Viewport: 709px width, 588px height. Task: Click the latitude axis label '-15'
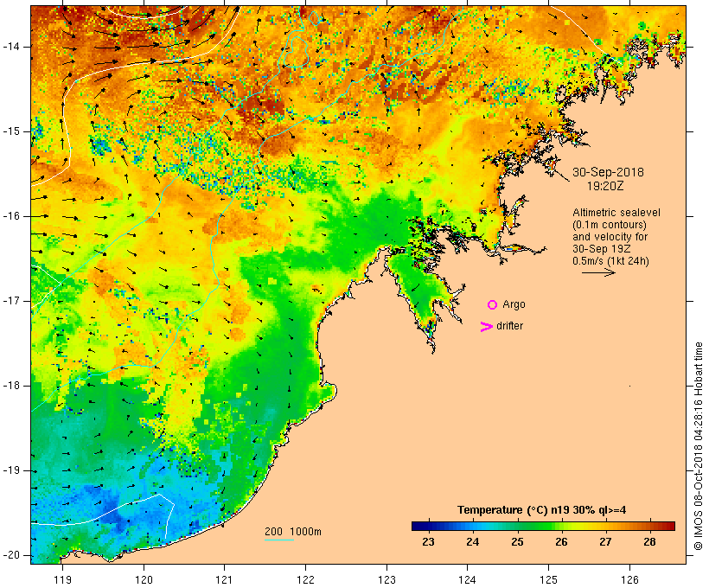tap(11, 131)
